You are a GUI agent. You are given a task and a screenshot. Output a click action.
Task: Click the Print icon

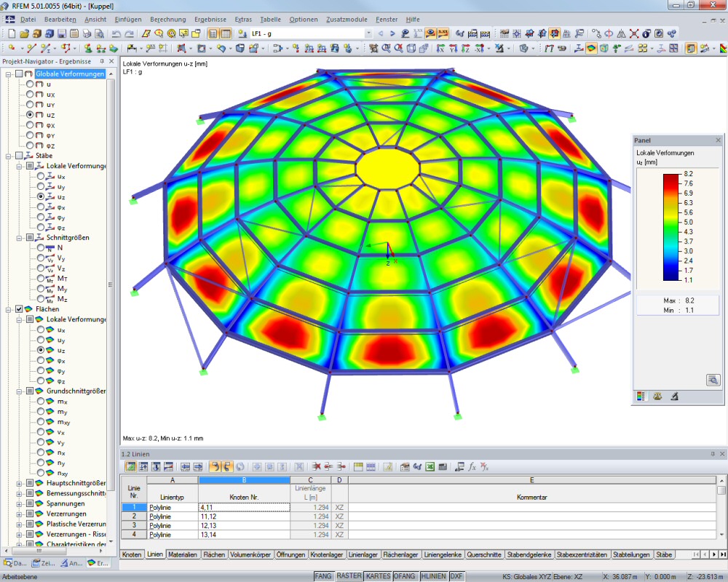click(87, 33)
